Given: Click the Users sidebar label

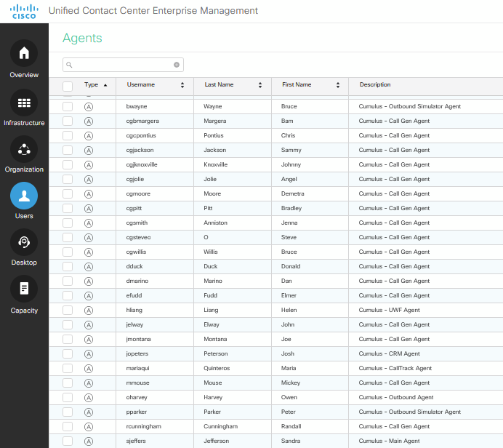Looking at the screenshot, I should point(24,216).
